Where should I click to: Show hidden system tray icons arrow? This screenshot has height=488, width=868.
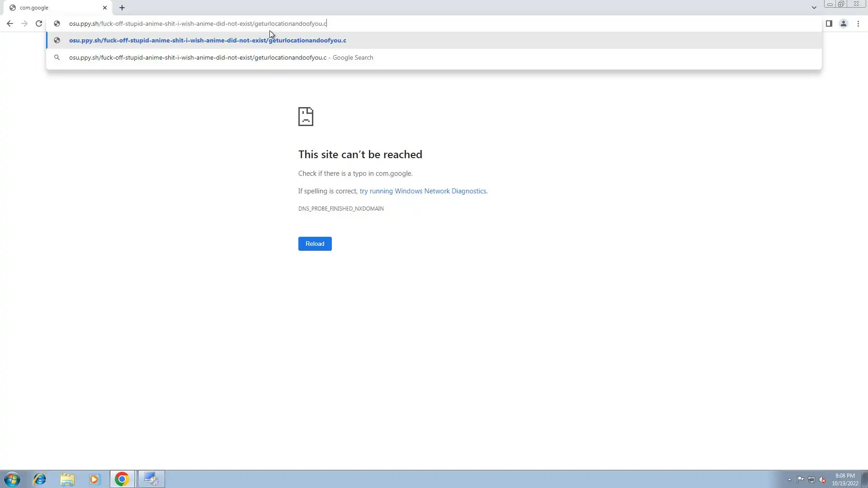789,479
